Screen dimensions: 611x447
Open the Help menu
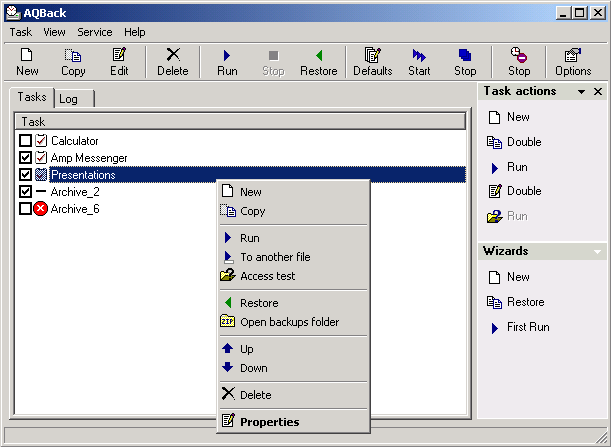(135, 32)
